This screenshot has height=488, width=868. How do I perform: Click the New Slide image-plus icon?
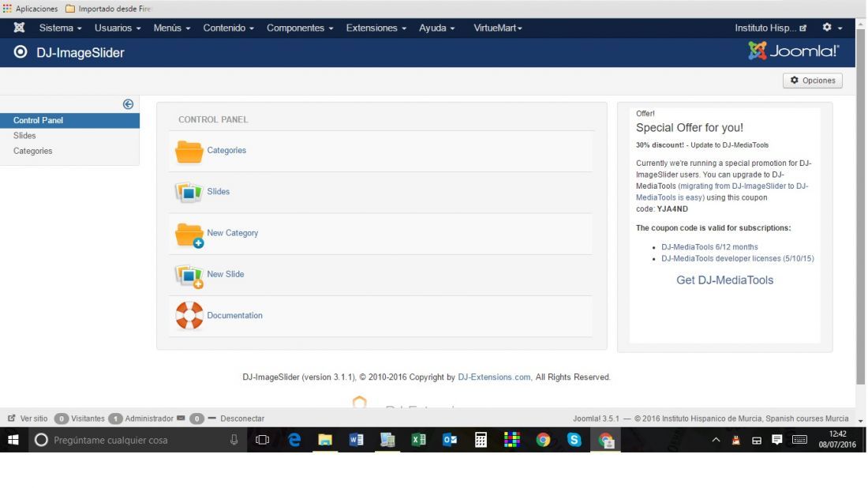(x=189, y=276)
